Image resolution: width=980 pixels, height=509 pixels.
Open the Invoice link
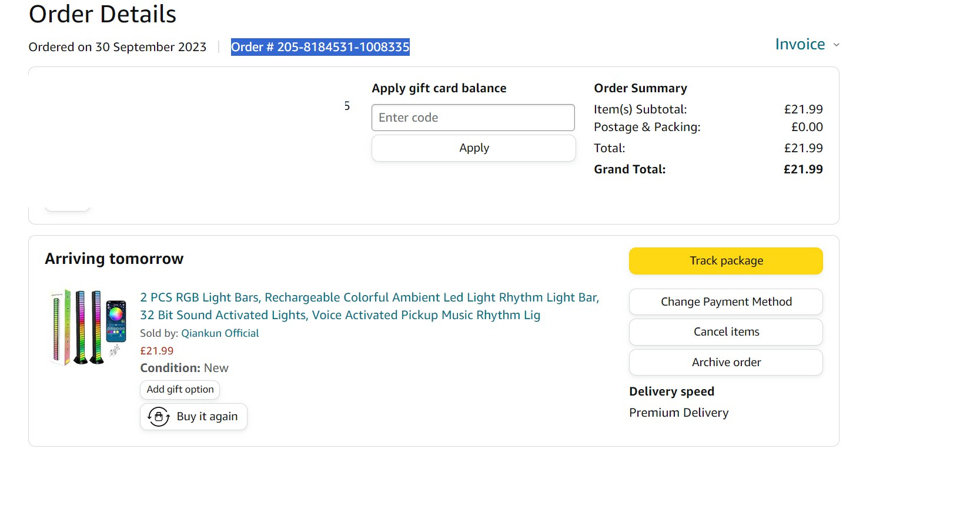[x=800, y=45]
